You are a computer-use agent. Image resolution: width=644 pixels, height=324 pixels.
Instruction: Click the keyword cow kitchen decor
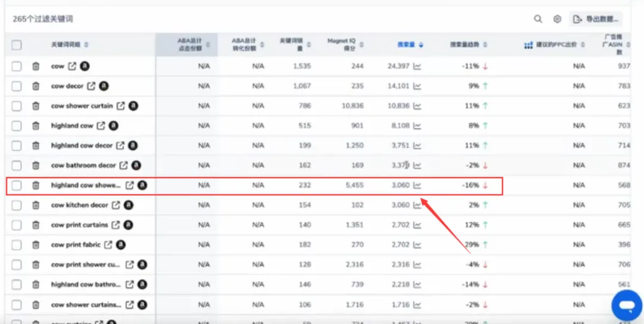[x=80, y=205]
